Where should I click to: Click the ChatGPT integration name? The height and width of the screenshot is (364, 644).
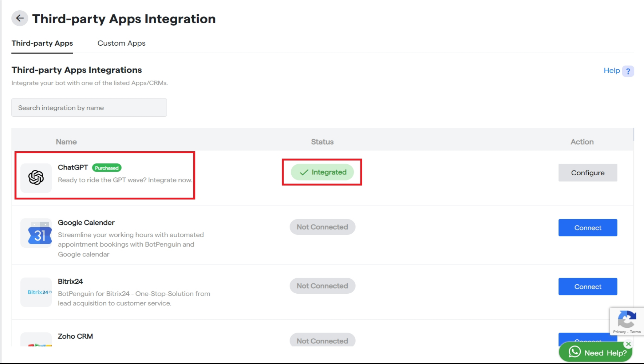(x=73, y=167)
